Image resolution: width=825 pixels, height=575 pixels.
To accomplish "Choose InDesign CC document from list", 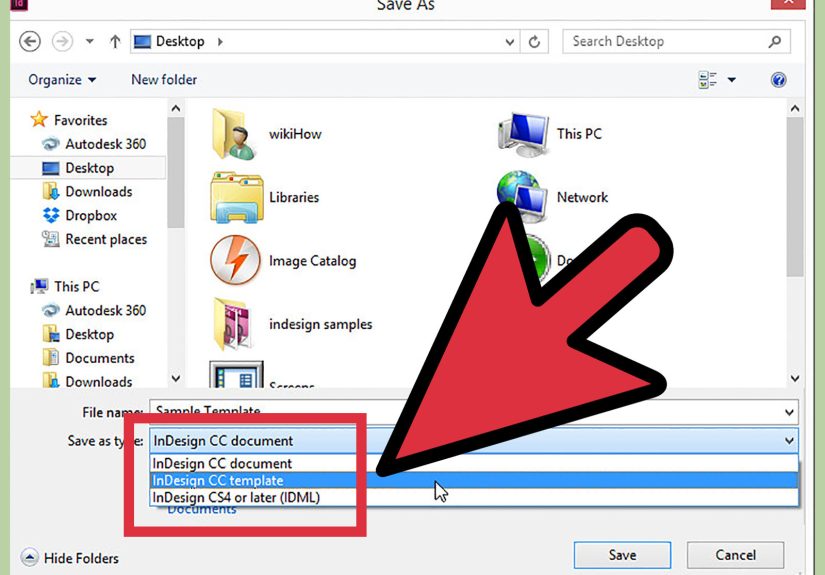I will pos(474,463).
